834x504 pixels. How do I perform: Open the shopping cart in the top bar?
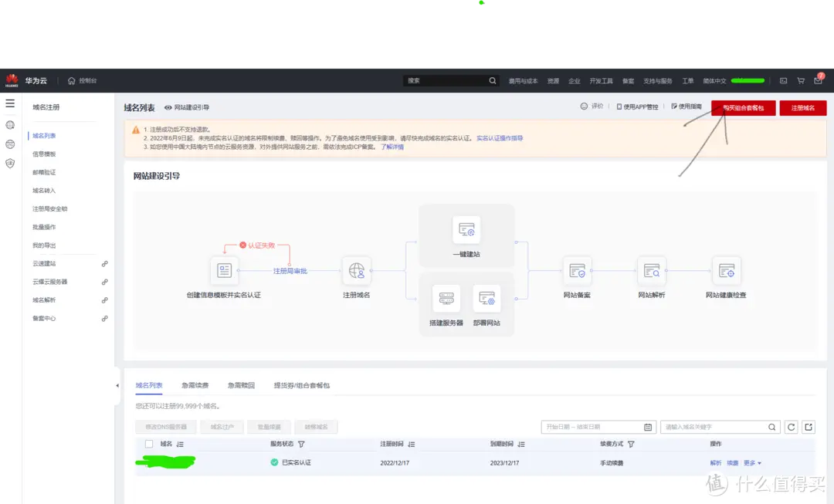click(801, 80)
